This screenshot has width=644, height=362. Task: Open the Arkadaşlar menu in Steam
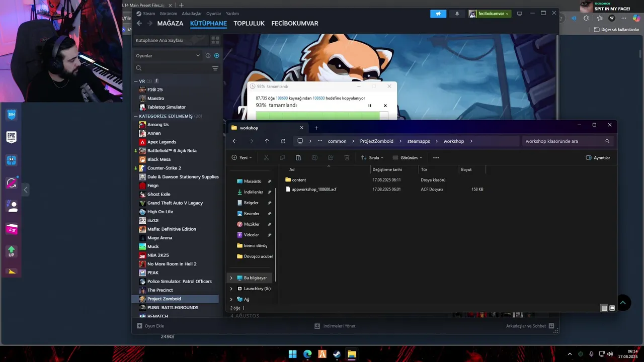coord(192,14)
